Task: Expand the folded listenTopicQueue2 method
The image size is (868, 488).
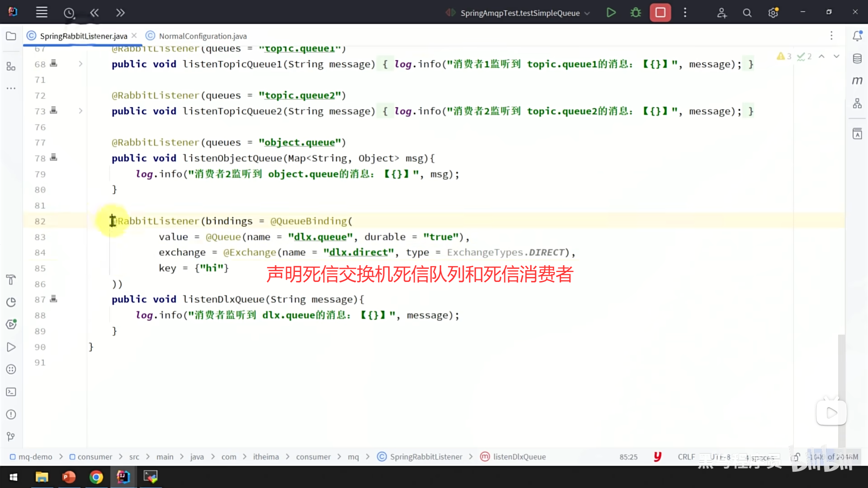Action: pos(80,111)
